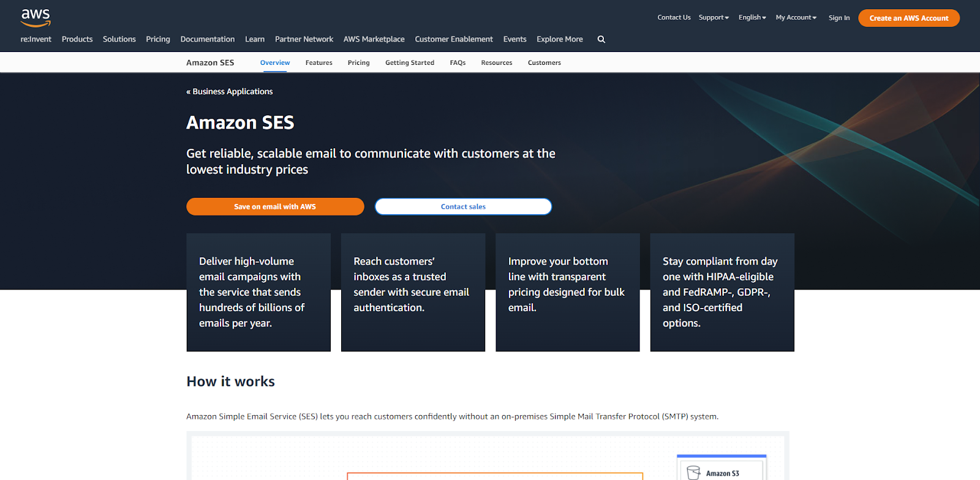The height and width of the screenshot is (480, 980).
Task: Expand the My Account dropdown
Action: [x=796, y=18]
